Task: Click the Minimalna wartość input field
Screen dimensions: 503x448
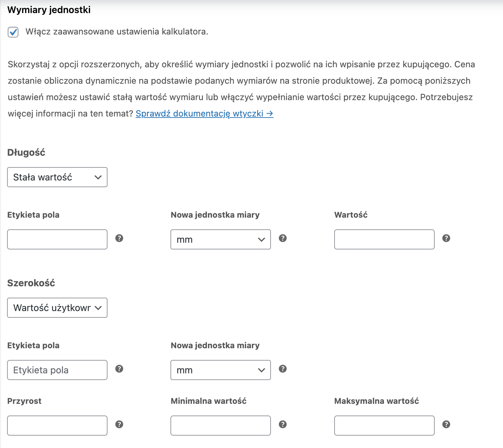Action: [x=221, y=426]
